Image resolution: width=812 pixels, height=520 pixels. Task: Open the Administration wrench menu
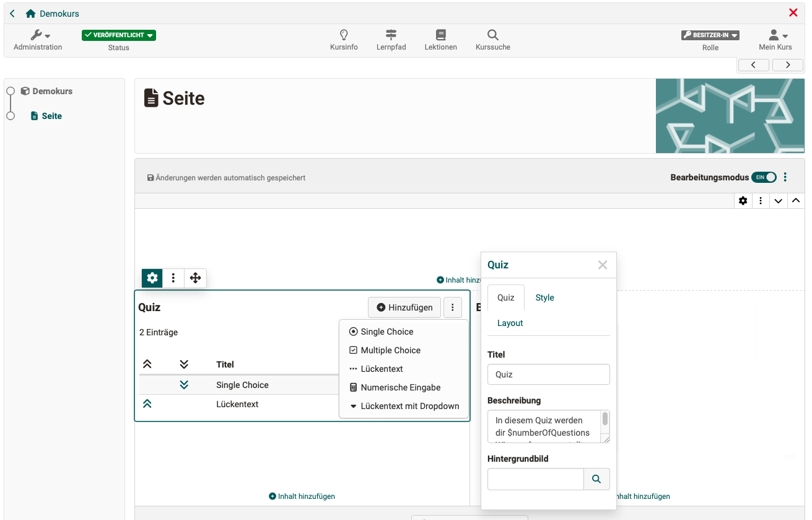[x=38, y=41]
